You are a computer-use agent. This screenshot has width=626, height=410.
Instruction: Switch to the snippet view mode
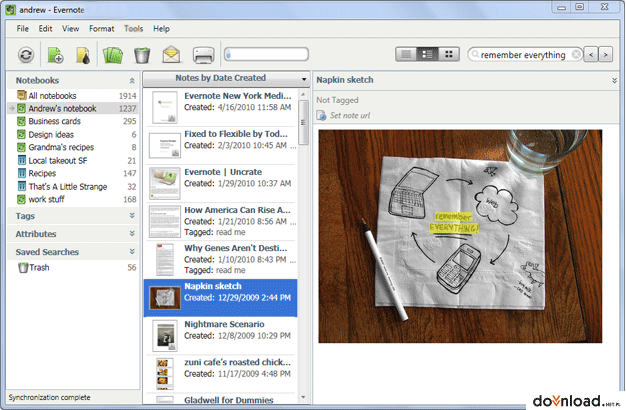point(427,54)
